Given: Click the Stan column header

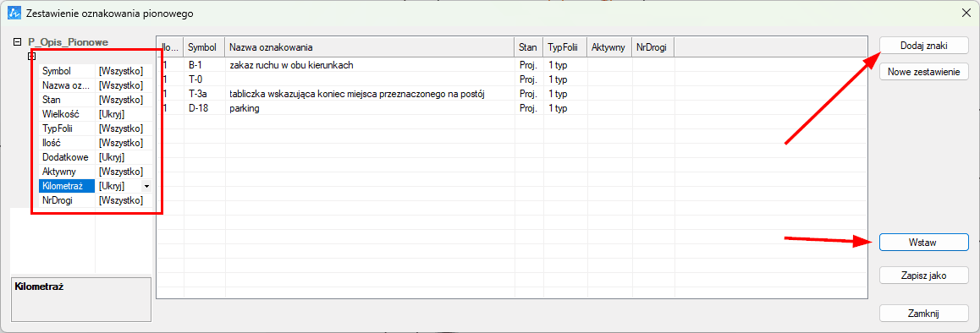Looking at the screenshot, I should pyautogui.click(x=529, y=47).
